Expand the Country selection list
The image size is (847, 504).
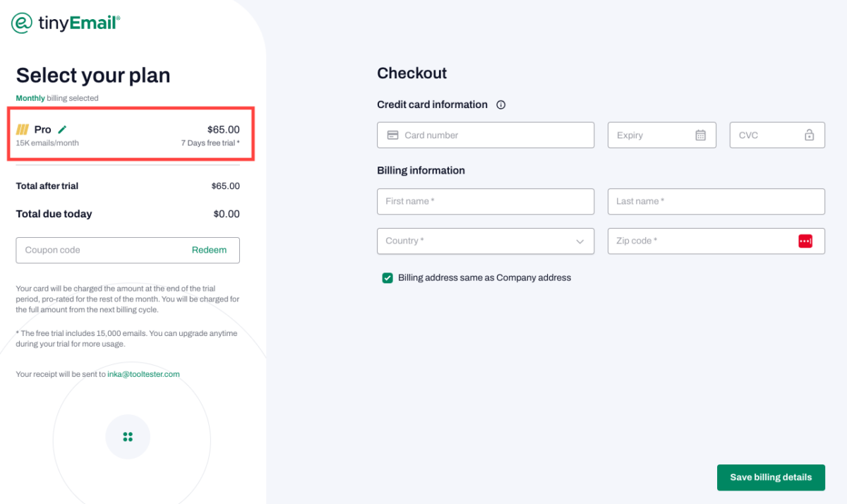tap(486, 241)
